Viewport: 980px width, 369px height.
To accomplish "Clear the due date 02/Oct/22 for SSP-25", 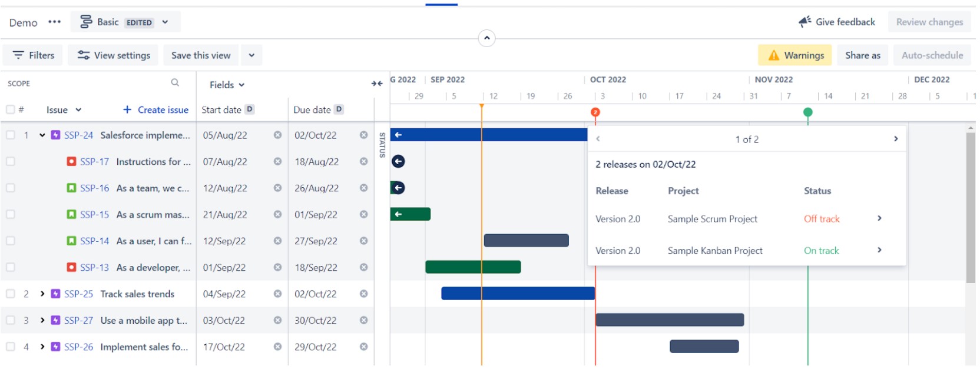I will (x=363, y=294).
